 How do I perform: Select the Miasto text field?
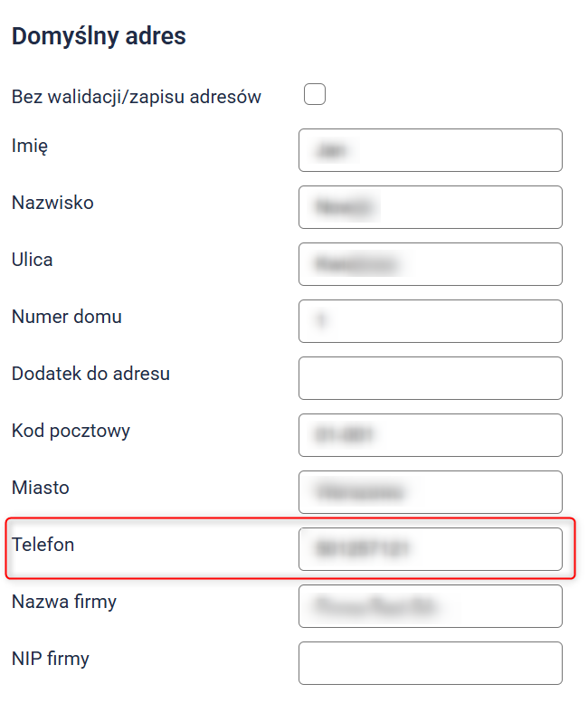[430, 492]
